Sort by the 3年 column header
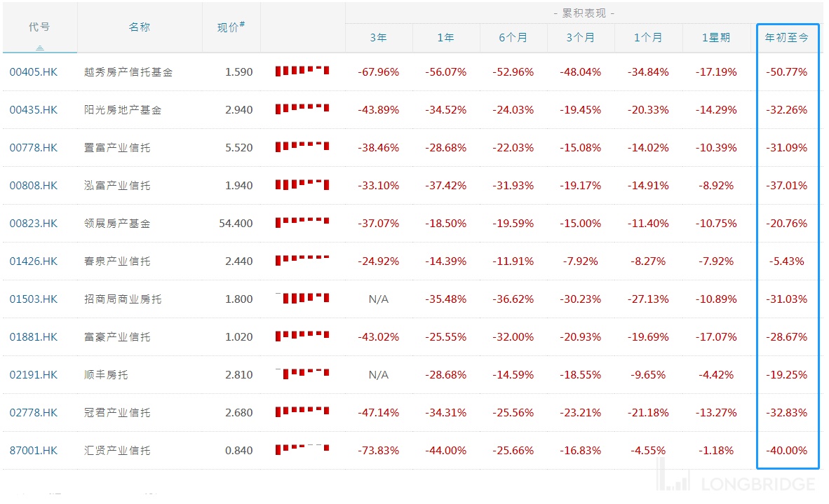The height and width of the screenshot is (504, 829). click(378, 38)
